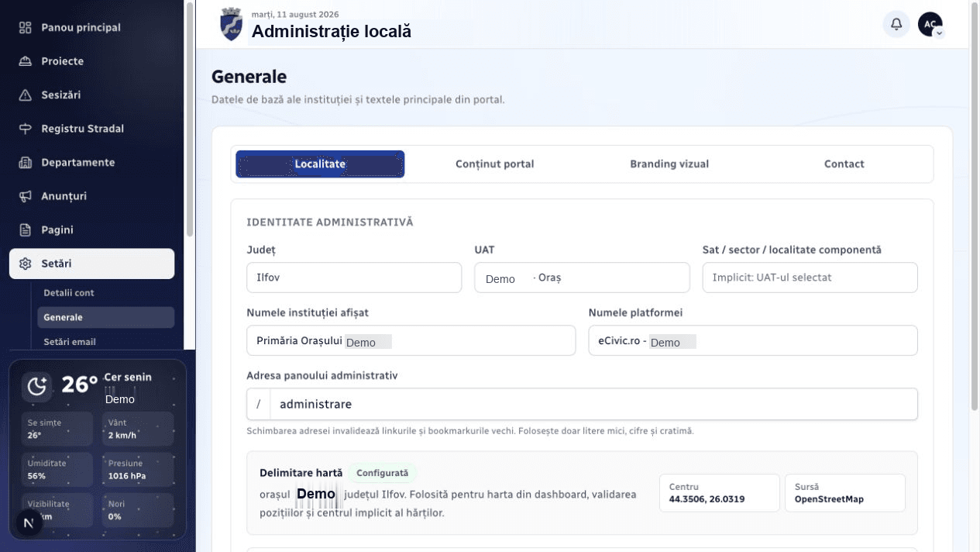Click the Nori 0% tile
The height and width of the screenshot is (552, 980).
coord(138,510)
